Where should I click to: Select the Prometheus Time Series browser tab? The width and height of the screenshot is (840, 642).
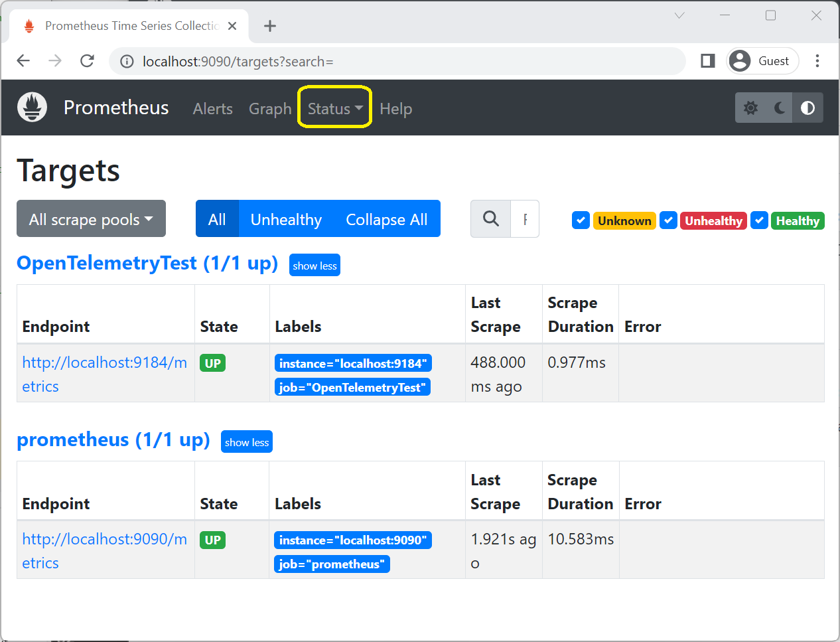coord(129,26)
